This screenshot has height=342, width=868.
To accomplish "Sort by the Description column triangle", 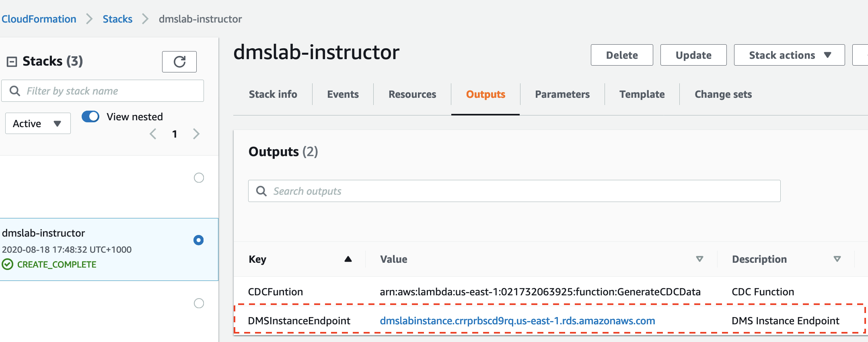I will click(837, 259).
